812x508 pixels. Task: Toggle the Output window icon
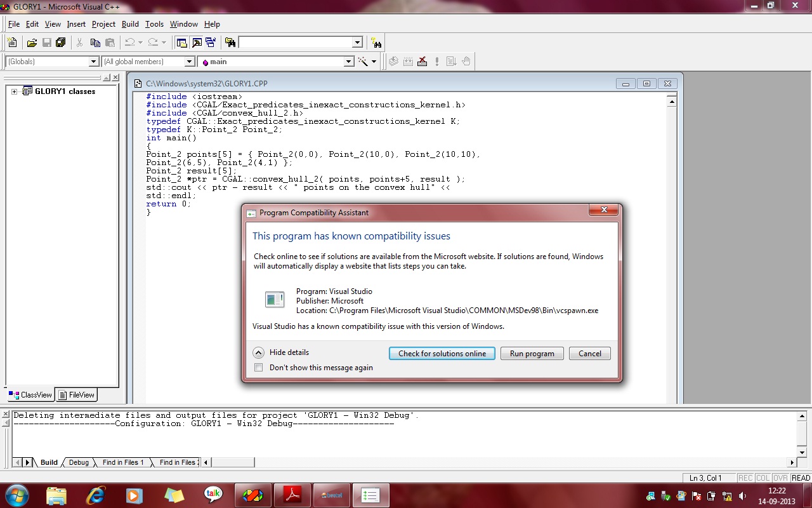(x=196, y=43)
